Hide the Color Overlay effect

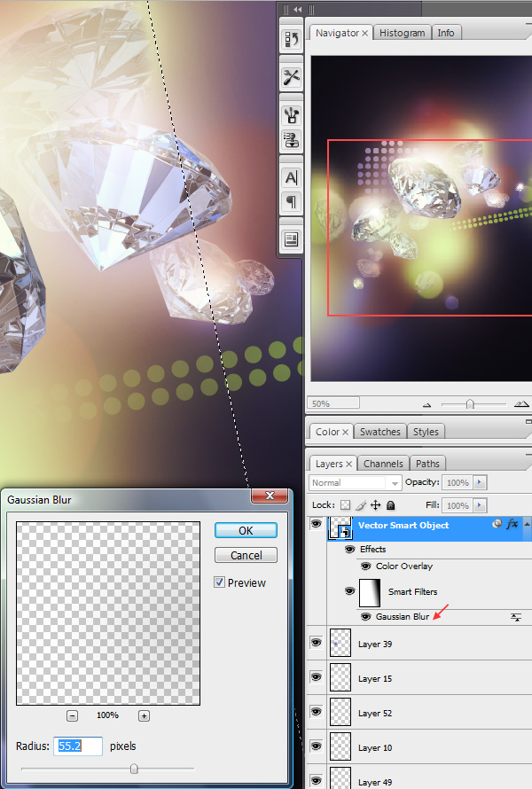366,566
